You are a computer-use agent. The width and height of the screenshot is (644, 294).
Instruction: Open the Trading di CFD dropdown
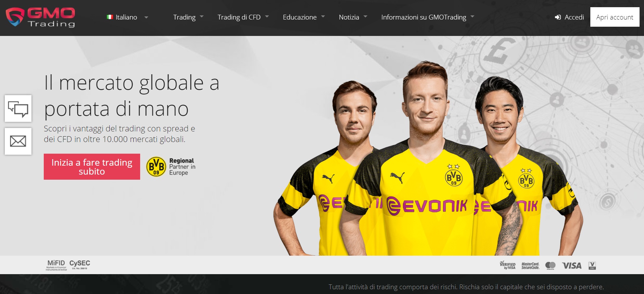pos(243,17)
